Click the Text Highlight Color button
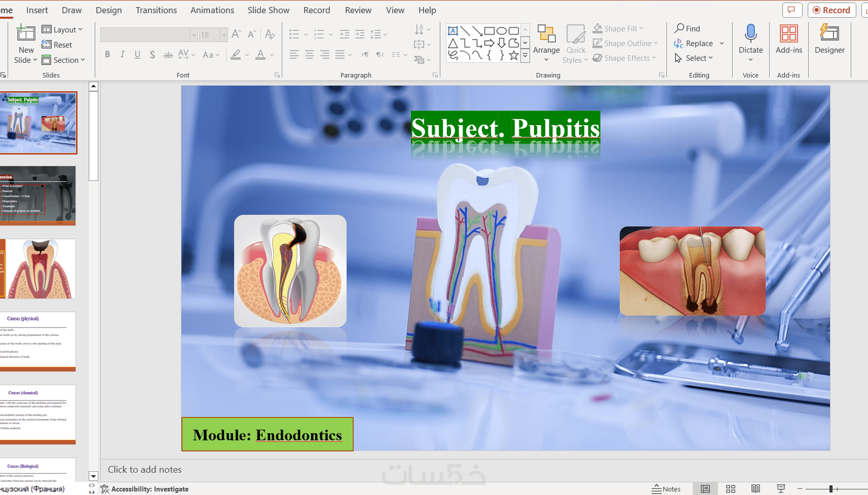The image size is (868, 495). [235, 55]
